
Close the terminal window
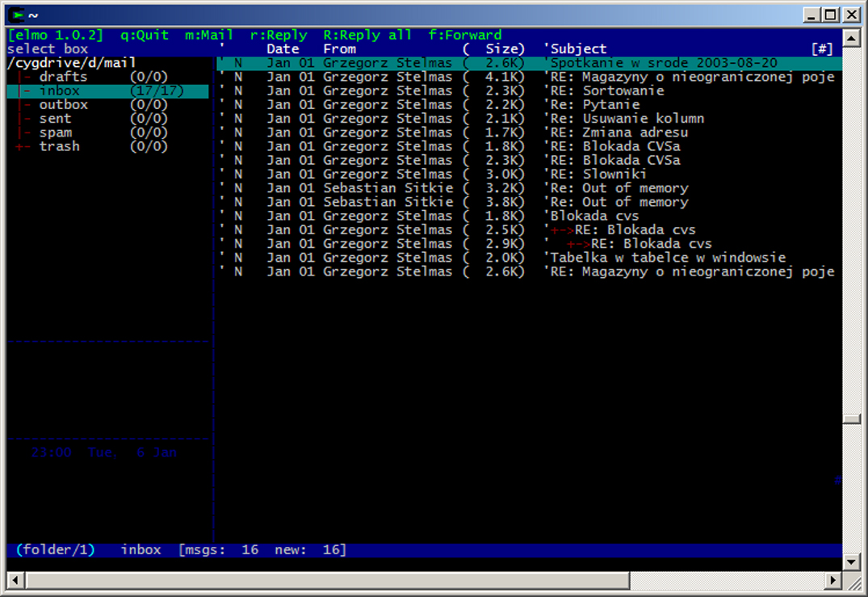[851, 15]
